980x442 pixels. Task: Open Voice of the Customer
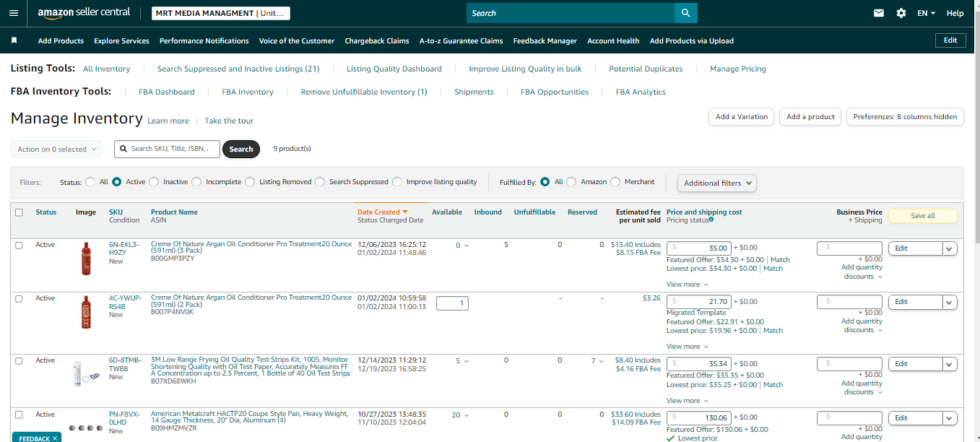coord(297,40)
